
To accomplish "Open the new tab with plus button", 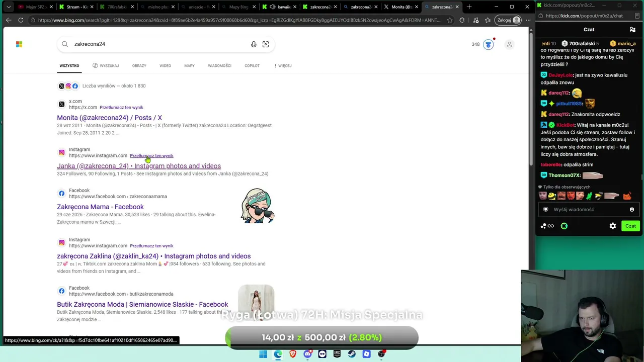I will coord(469,7).
